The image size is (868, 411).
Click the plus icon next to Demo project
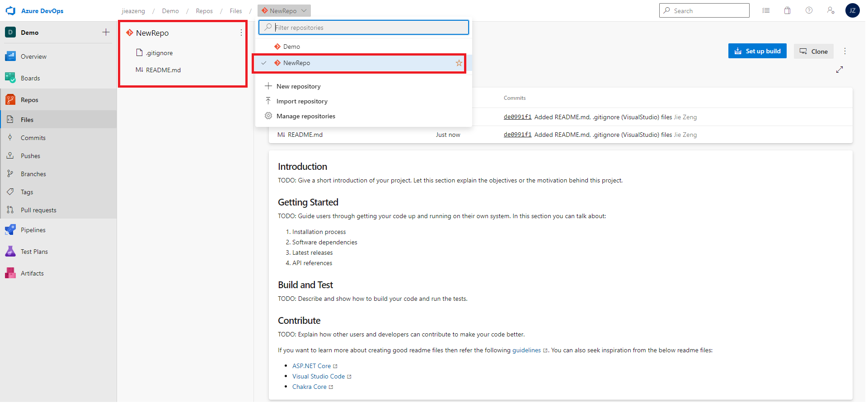click(x=106, y=32)
